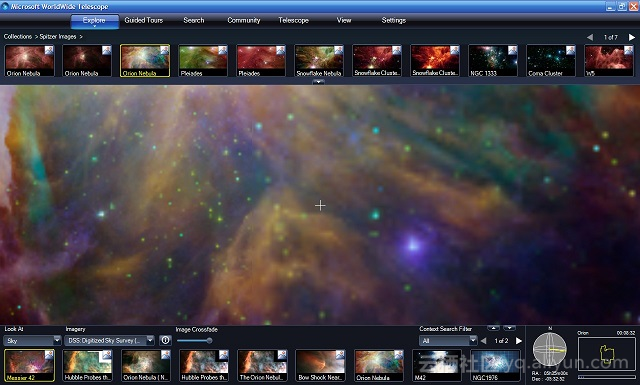Select the highlighted Orion Nebula thumbnail in the collection strip
The height and width of the screenshot is (385, 640).
coord(145,61)
